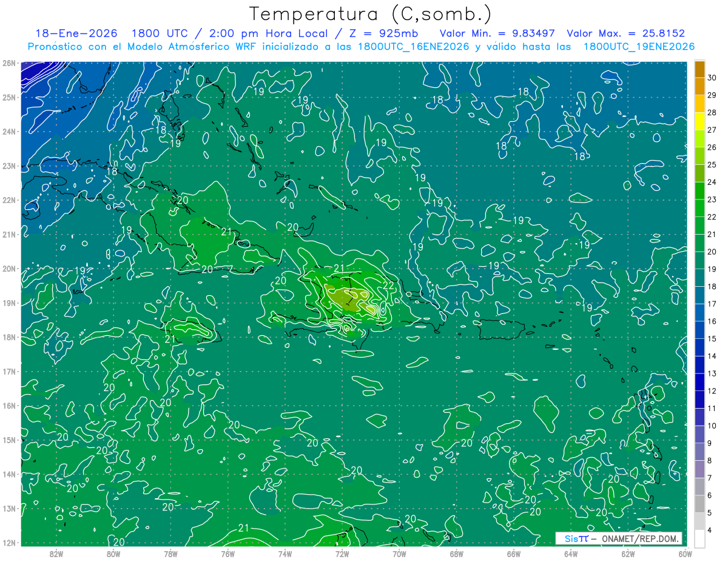Click colorbar label "25"
This screenshot has width=728, height=562.
tap(712, 165)
